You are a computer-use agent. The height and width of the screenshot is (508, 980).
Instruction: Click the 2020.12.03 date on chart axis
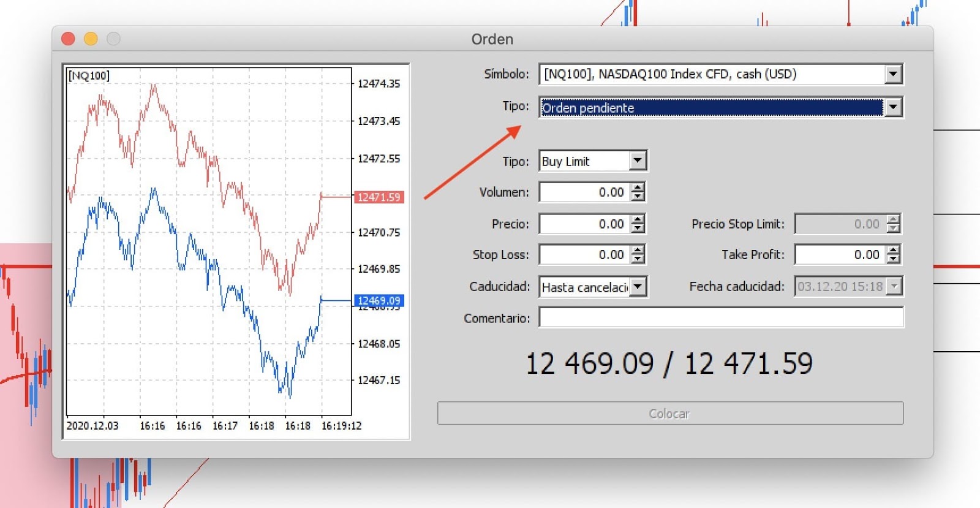point(92,426)
